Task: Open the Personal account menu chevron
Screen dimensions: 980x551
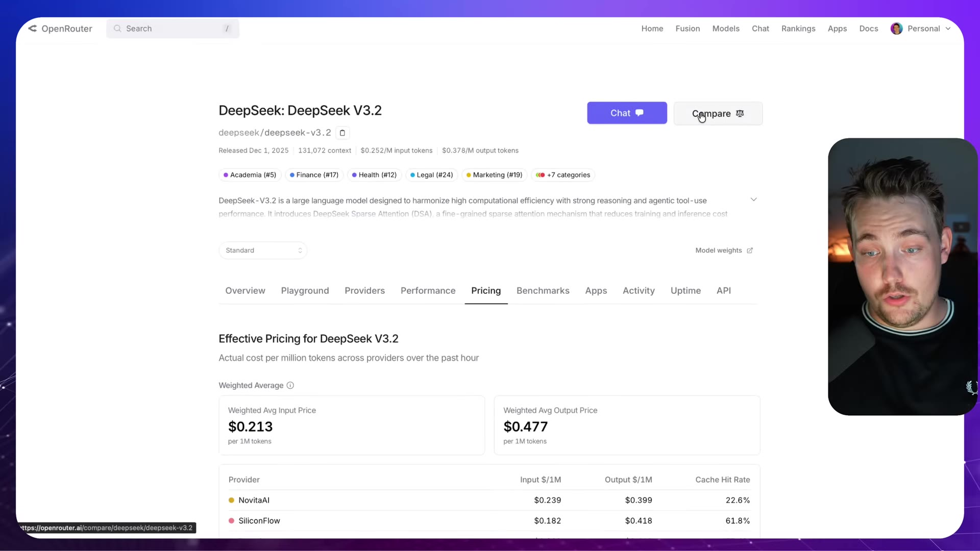Action: (x=948, y=29)
